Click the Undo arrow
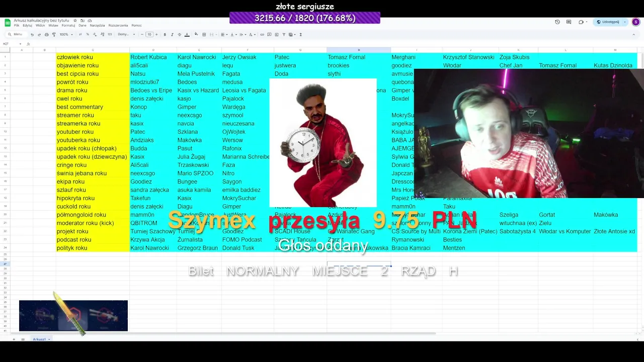 coord(32,35)
